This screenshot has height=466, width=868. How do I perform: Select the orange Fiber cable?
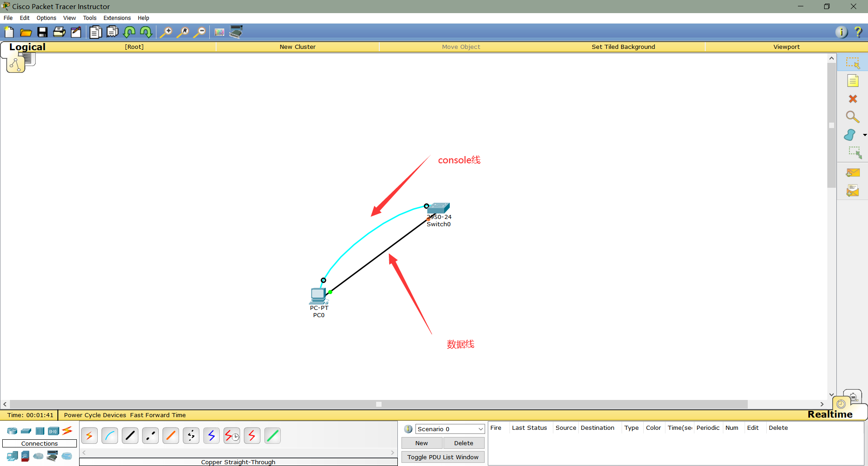click(x=171, y=436)
